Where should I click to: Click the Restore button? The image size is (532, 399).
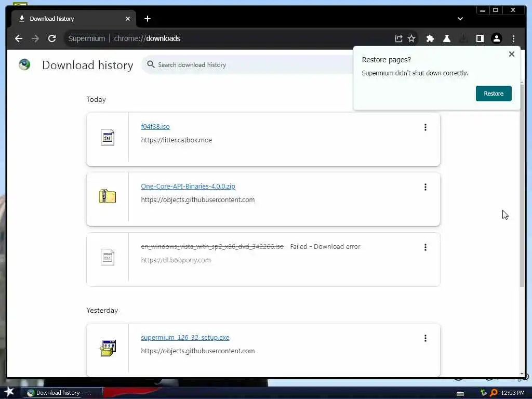pyautogui.click(x=494, y=94)
